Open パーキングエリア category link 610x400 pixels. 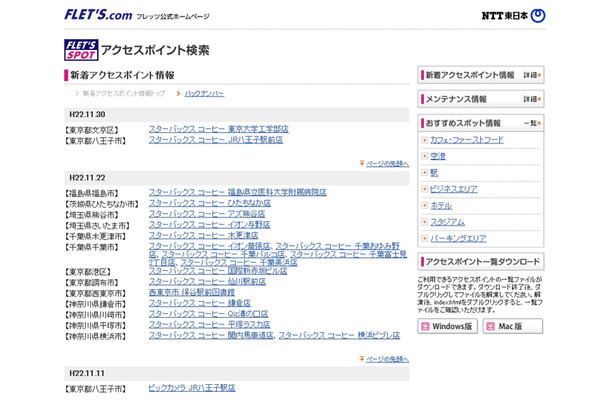[x=458, y=239]
